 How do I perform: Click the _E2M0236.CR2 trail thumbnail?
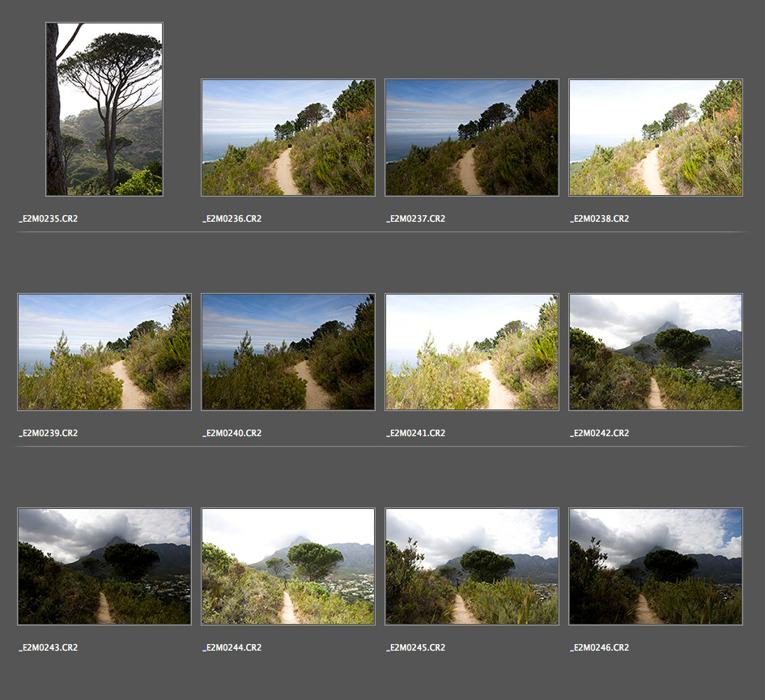pos(288,138)
